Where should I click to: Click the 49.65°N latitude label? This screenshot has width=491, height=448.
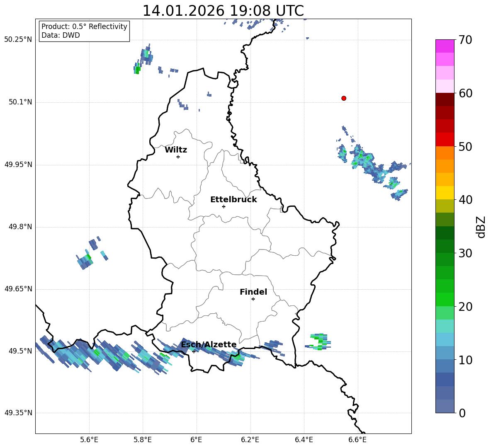click(18, 289)
